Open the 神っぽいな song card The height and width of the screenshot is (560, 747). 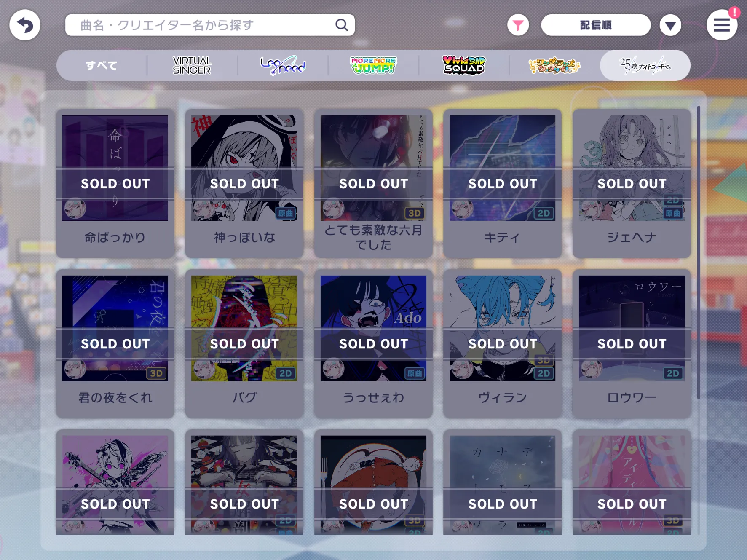point(244,183)
